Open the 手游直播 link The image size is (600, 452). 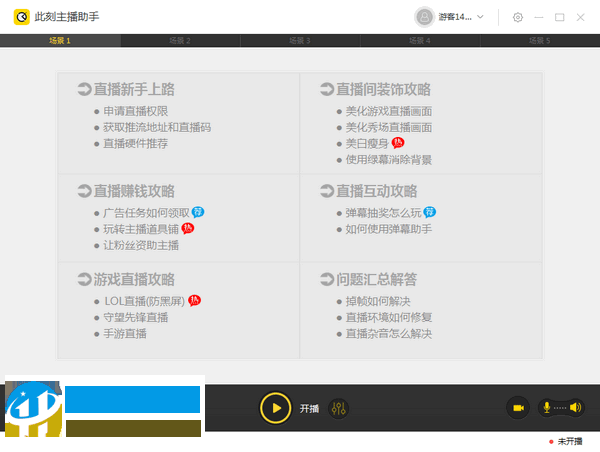coord(125,333)
